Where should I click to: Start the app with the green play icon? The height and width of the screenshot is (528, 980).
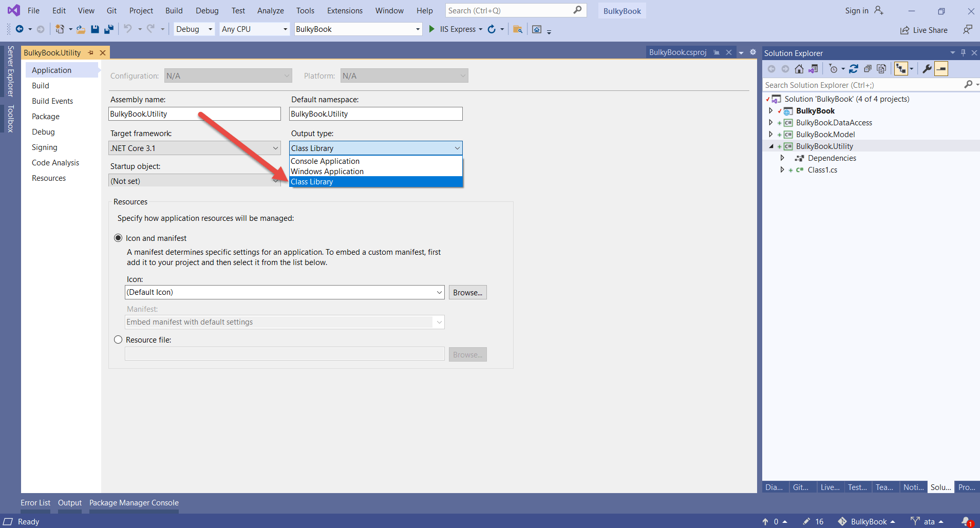tap(432, 29)
